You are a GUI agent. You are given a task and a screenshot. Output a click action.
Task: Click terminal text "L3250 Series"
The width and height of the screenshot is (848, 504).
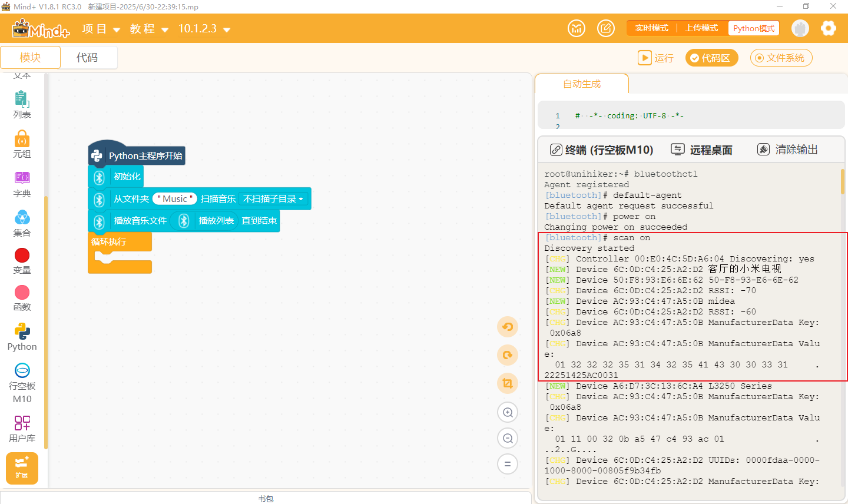pos(740,386)
